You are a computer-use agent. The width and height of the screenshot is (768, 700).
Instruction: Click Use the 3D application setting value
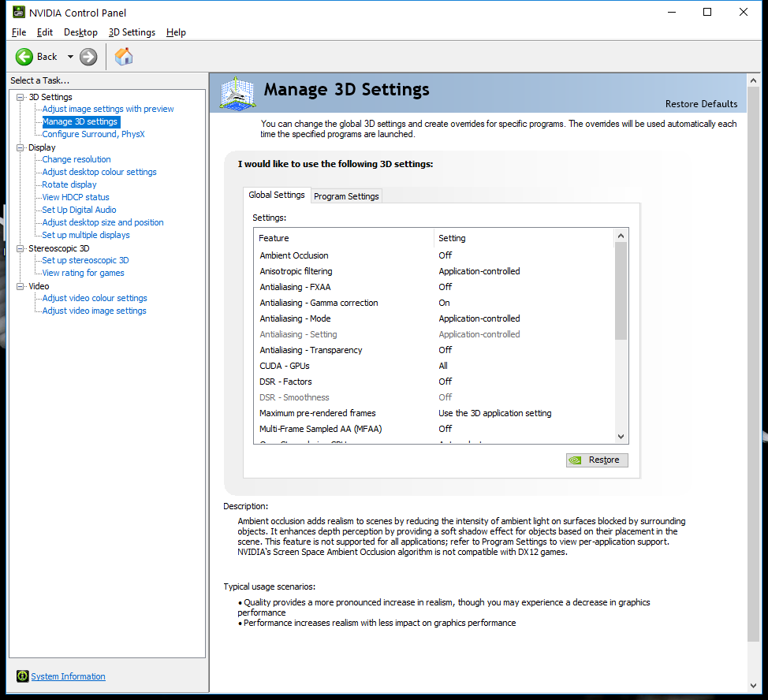[494, 413]
